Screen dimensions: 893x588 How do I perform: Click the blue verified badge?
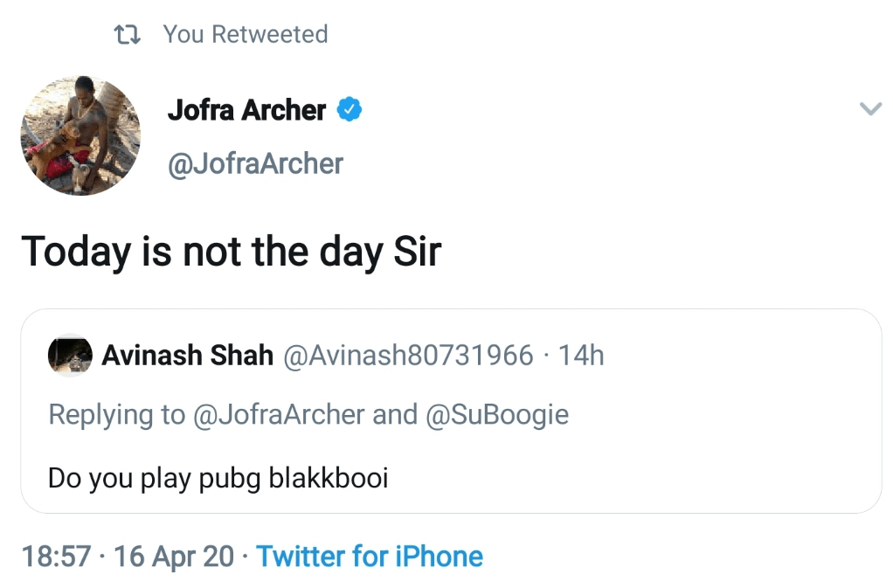click(350, 111)
